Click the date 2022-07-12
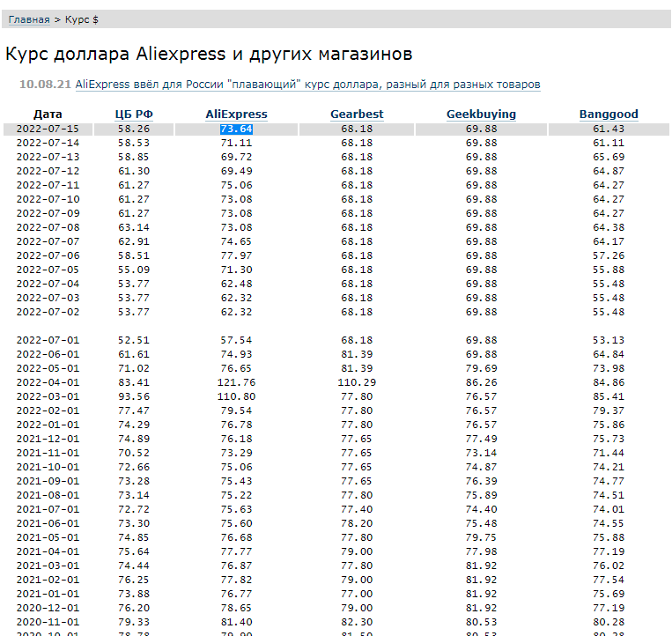Image resolution: width=672 pixels, height=636 pixels. tap(48, 172)
